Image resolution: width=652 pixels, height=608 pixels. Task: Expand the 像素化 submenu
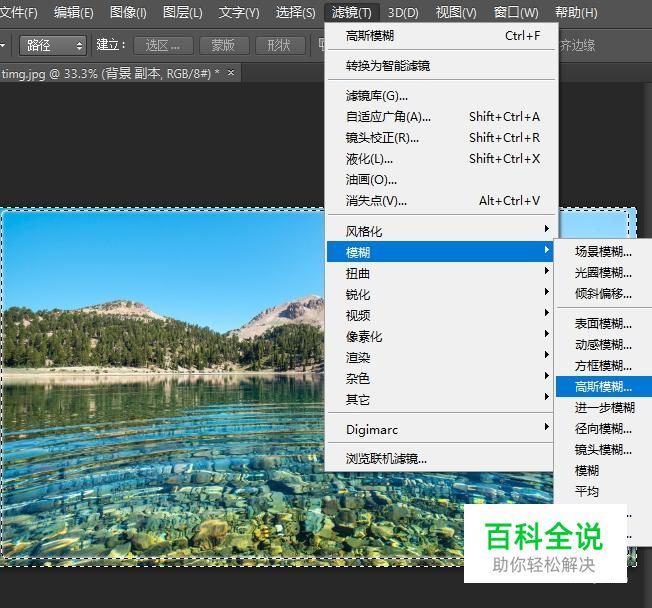click(x=440, y=336)
